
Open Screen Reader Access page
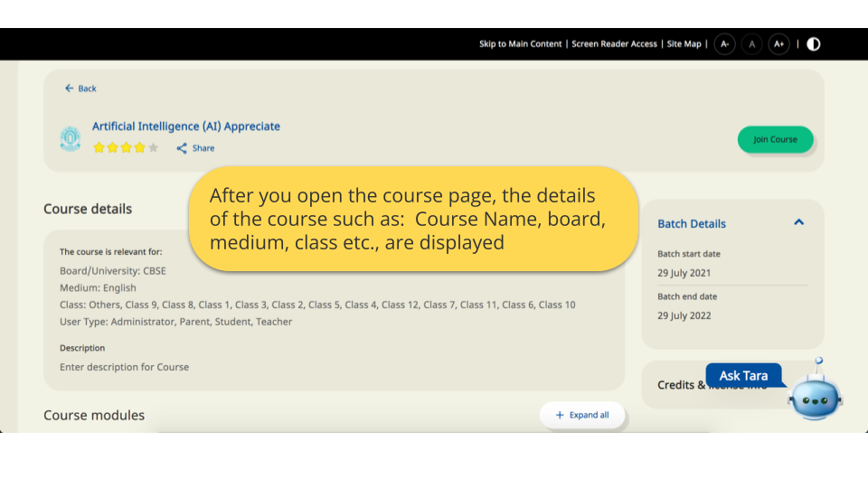coord(614,44)
